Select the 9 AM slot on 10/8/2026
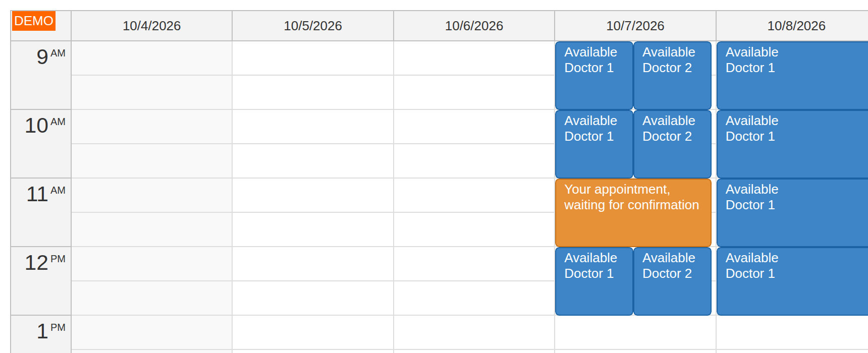This screenshot has width=868, height=353. [x=792, y=76]
